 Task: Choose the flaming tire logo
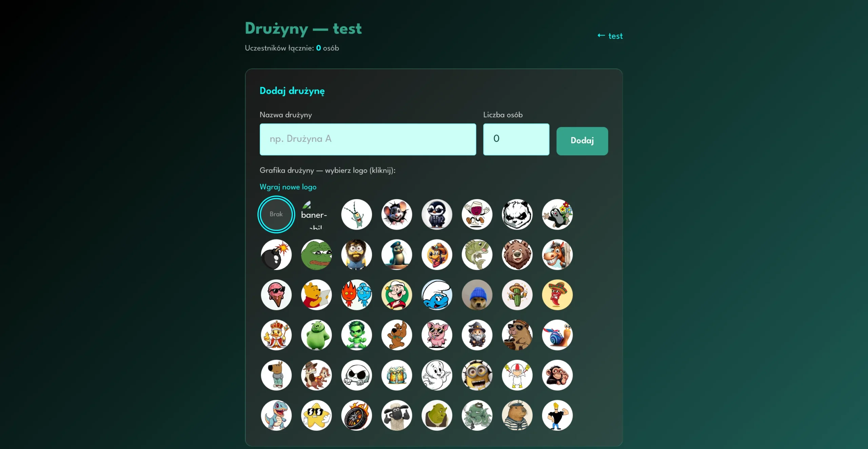click(356, 415)
